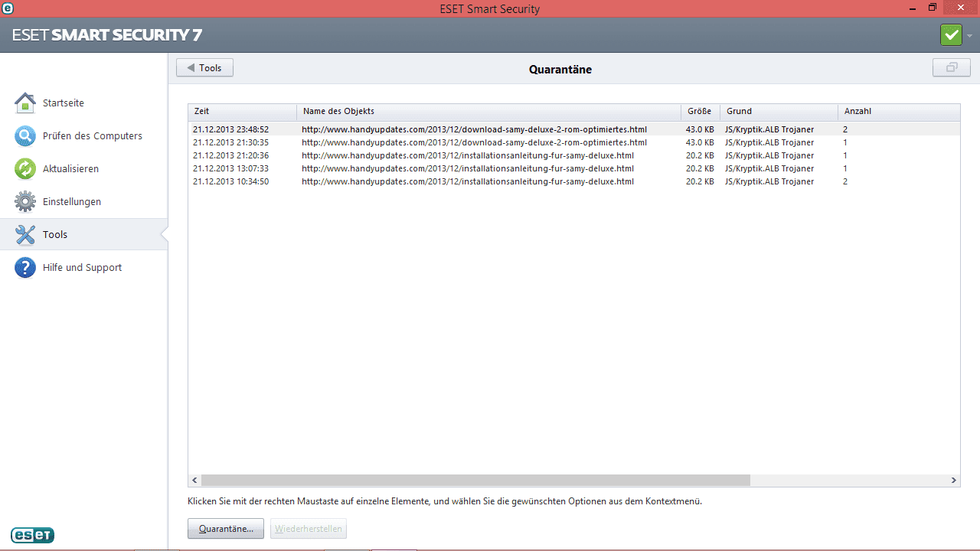Viewport: 980px width, 551px height.
Task: Click URL in the 21:20:36 row
Action: (x=468, y=155)
